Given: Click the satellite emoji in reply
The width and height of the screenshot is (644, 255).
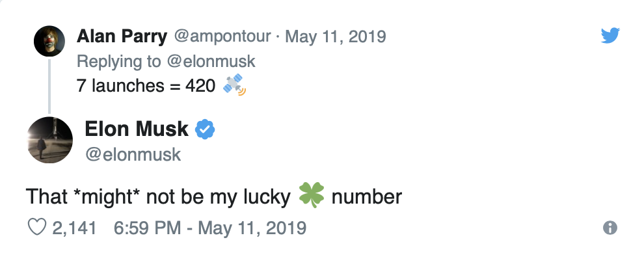Looking at the screenshot, I should point(234,85).
